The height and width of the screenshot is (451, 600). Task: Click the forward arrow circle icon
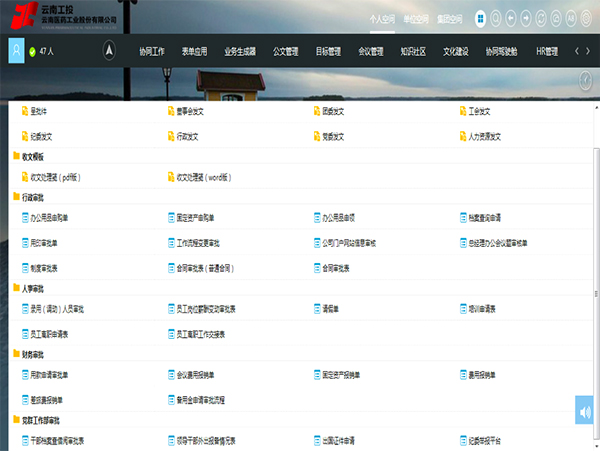pyautogui.click(x=526, y=18)
